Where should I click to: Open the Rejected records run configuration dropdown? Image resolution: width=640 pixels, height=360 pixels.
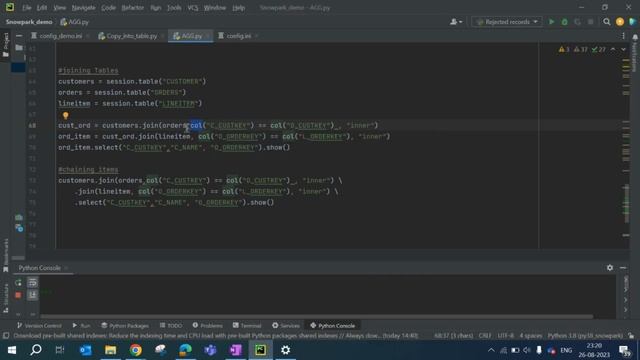(507, 22)
